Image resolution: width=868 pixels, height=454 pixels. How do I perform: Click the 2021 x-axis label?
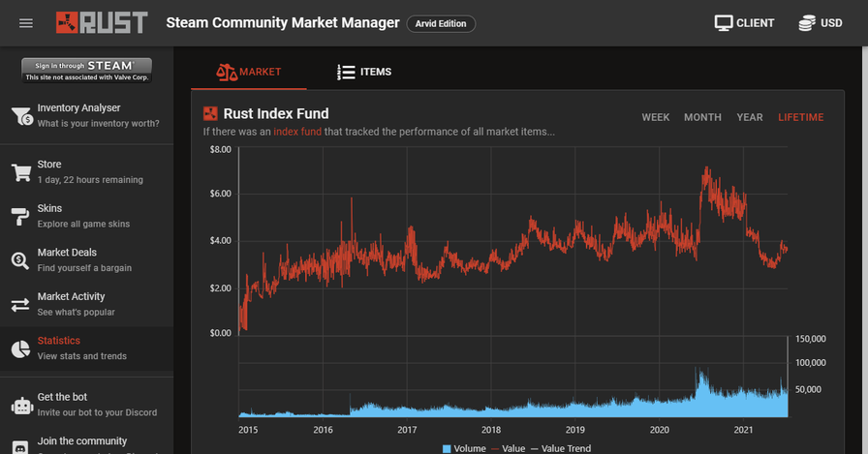pos(743,430)
